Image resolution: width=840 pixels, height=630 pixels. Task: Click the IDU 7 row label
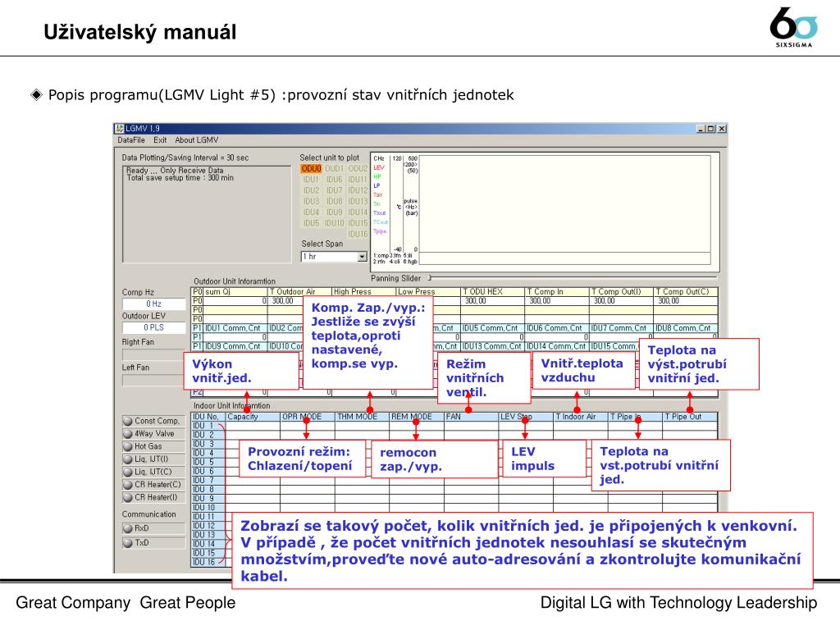pyautogui.click(x=208, y=481)
